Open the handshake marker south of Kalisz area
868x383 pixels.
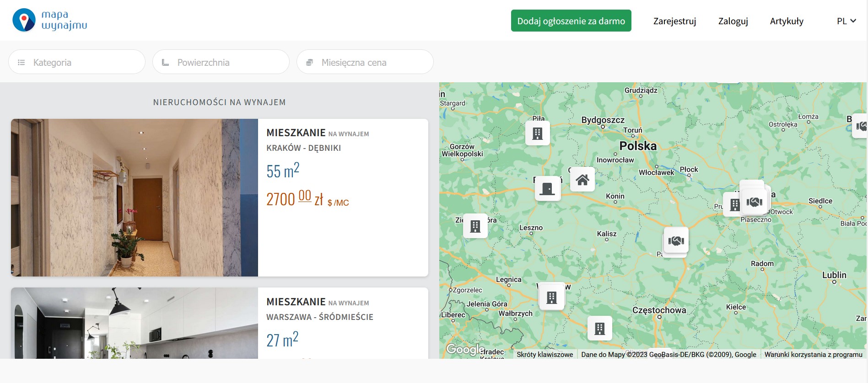[x=676, y=240]
